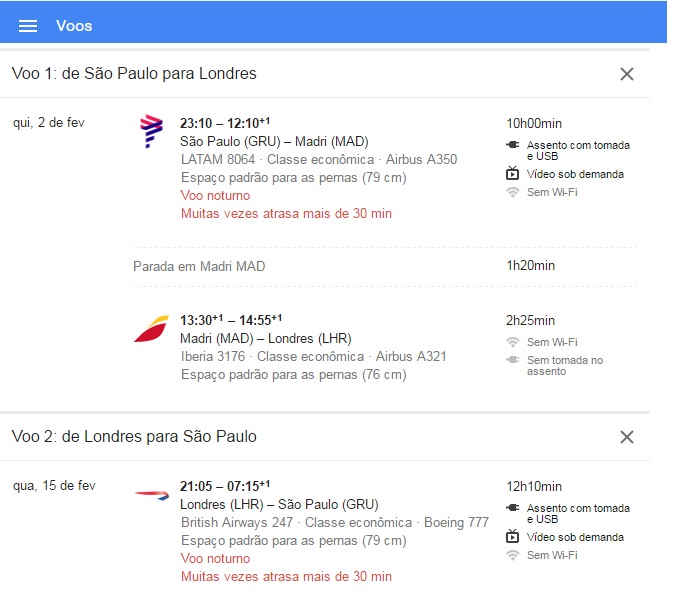This screenshot has width=682, height=612.
Task: Close Voo 1 São Paulo para Londres
Action: tap(627, 74)
